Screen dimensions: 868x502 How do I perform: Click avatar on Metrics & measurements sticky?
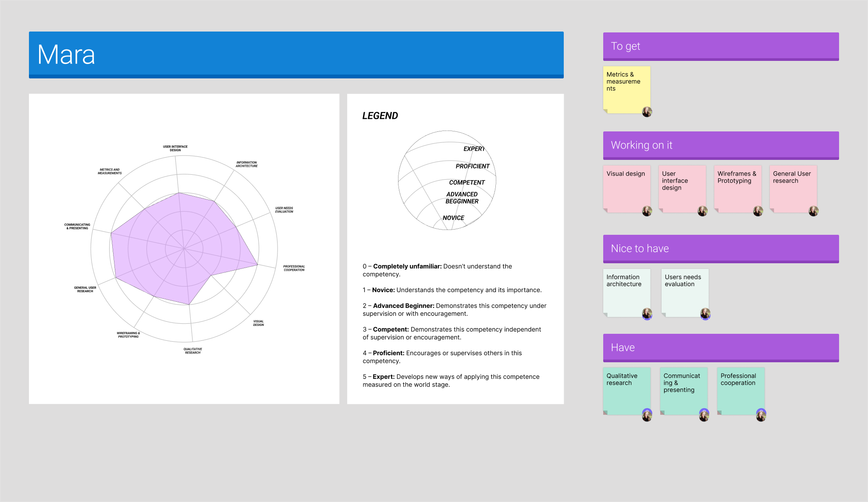pyautogui.click(x=647, y=112)
